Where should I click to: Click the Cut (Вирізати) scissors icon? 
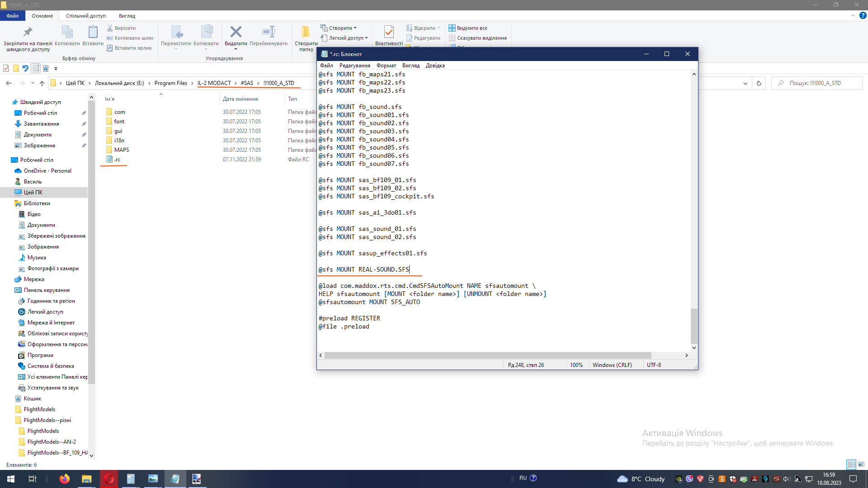pos(110,28)
